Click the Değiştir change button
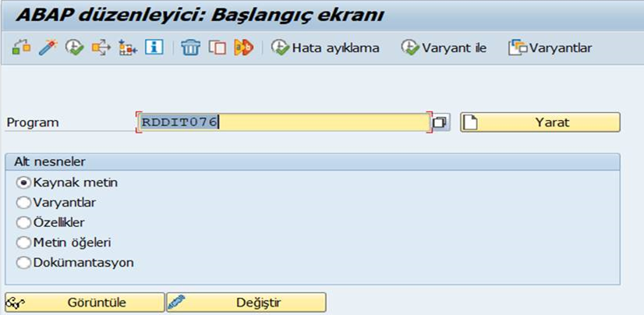The width and height of the screenshot is (644, 315). coord(246,303)
